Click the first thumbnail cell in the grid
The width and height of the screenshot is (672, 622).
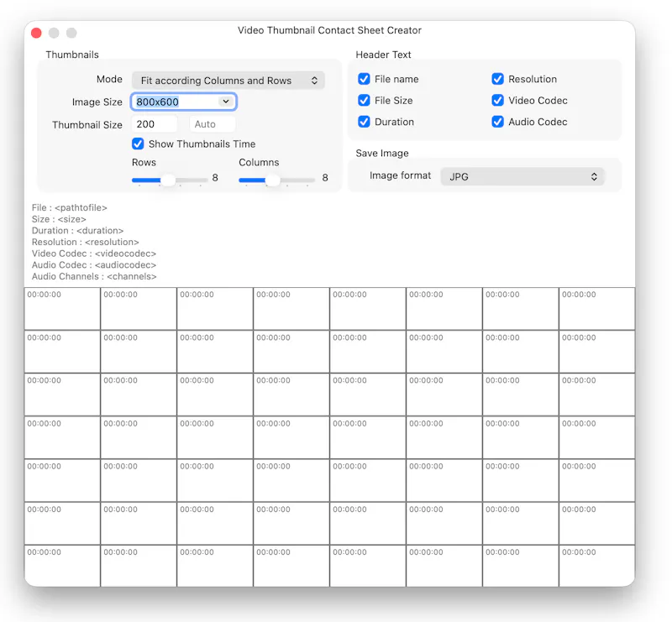[x=62, y=308]
